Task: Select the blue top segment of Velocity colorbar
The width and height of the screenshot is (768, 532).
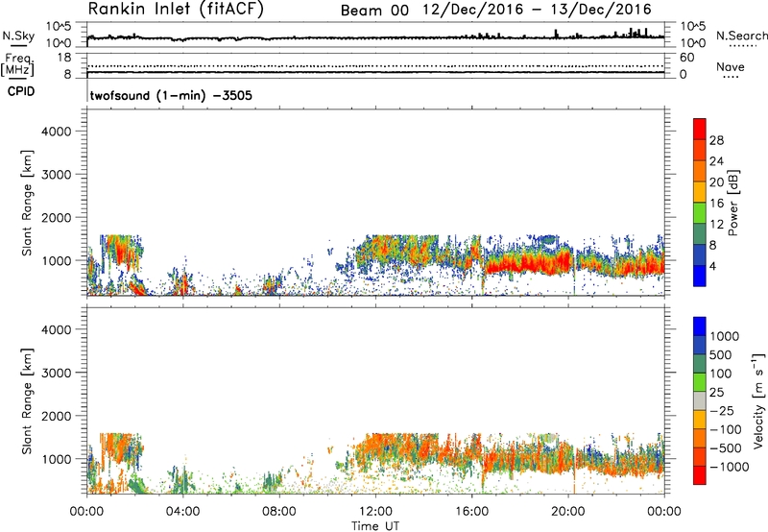Action: click(x=700, y=326)
